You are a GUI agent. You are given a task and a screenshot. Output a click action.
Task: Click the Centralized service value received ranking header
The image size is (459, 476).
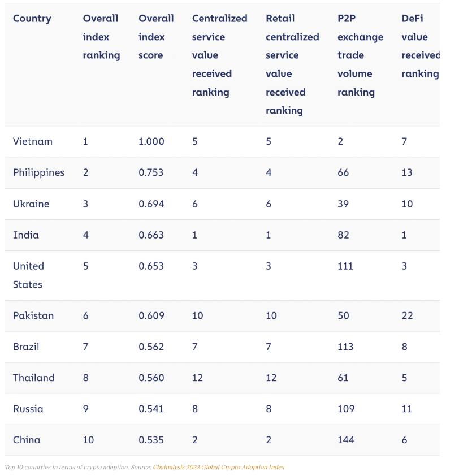(x=219, y=55)
